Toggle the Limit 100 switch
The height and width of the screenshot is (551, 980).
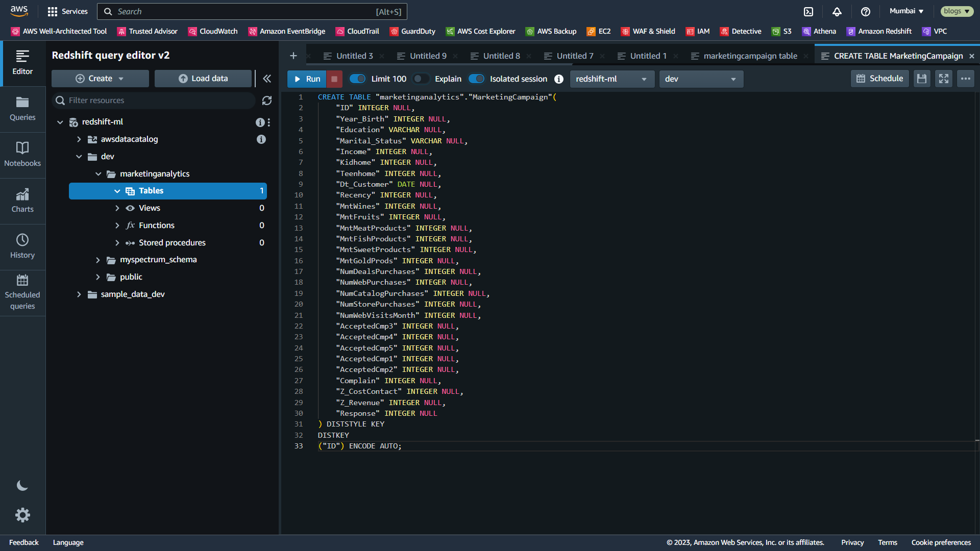click(x=357, y=79)
